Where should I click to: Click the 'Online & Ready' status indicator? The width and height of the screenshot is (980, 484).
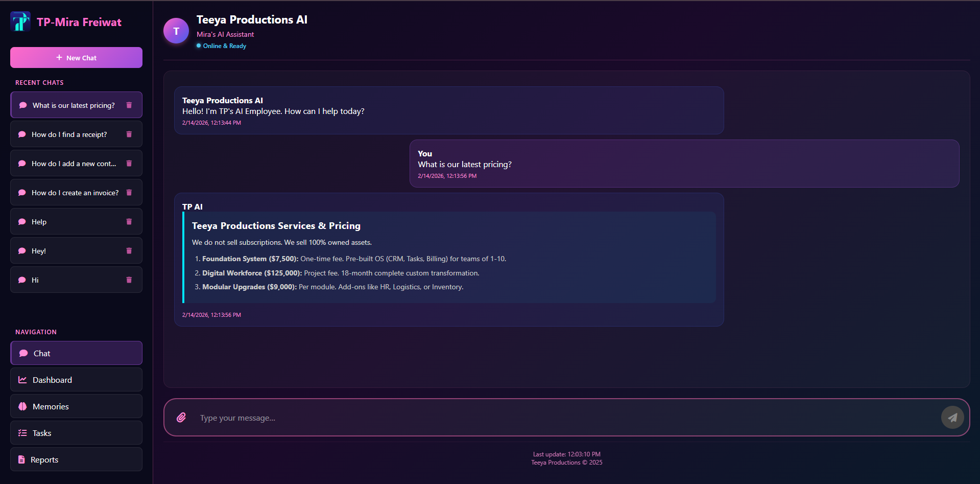point(221,45)
